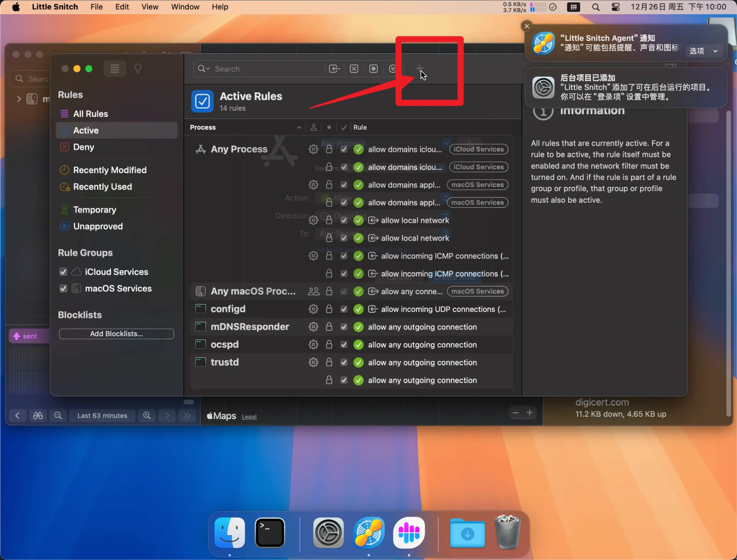The image size is (737, 560).
Task: Click the lightbulb suggestions icon
Action: coord(138,69)
